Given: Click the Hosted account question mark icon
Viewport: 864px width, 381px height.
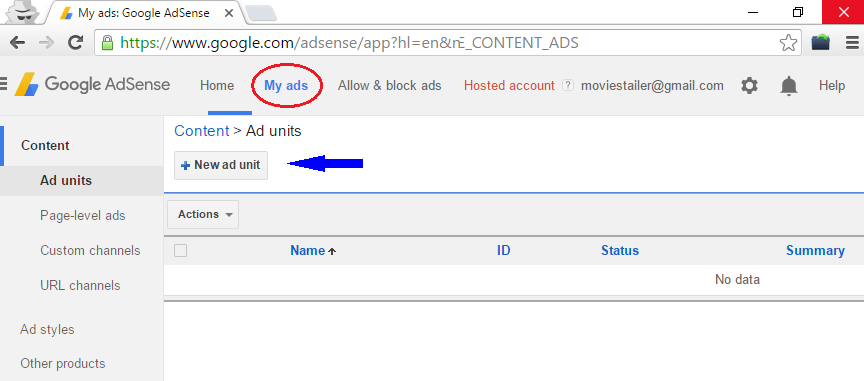Looking at the screenshot, I should (x=568, y=85).
